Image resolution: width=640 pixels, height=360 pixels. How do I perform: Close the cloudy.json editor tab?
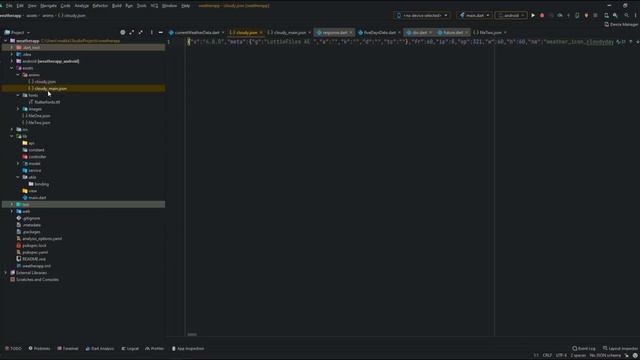[x=261, y=32]
